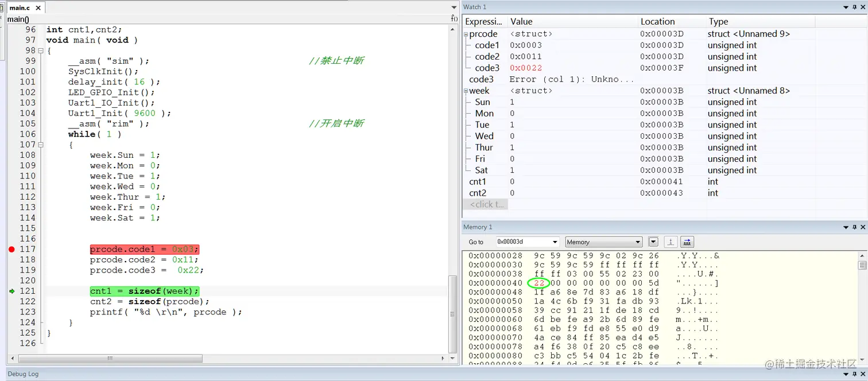
Task: Open the Memory zone dropdown
Action: [x=638, y=242]
